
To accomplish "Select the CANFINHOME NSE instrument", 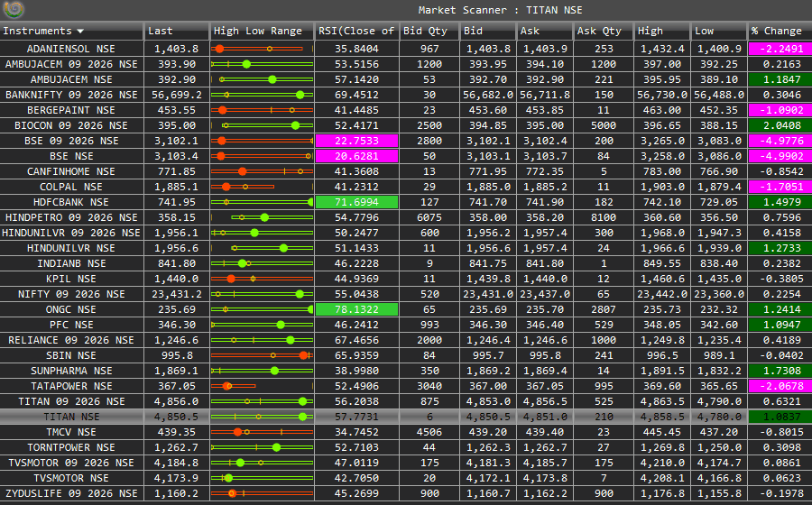I will 71,171.
